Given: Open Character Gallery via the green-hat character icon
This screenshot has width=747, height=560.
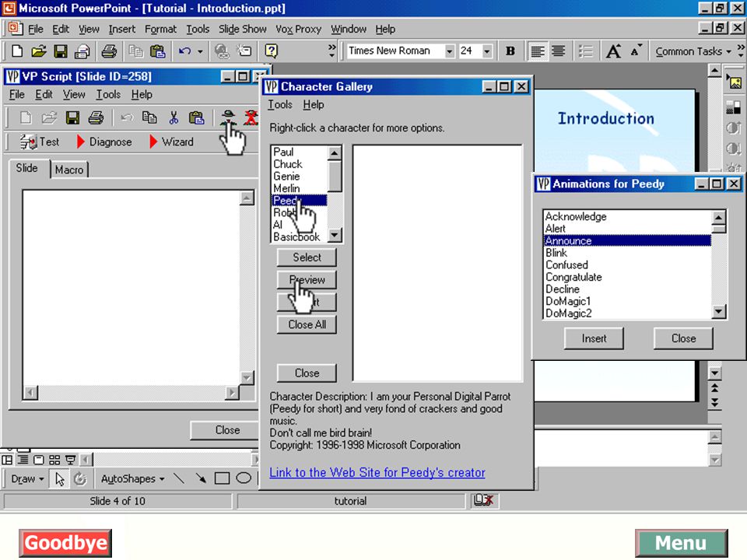Looking at the screenshot, I should 229,117.
